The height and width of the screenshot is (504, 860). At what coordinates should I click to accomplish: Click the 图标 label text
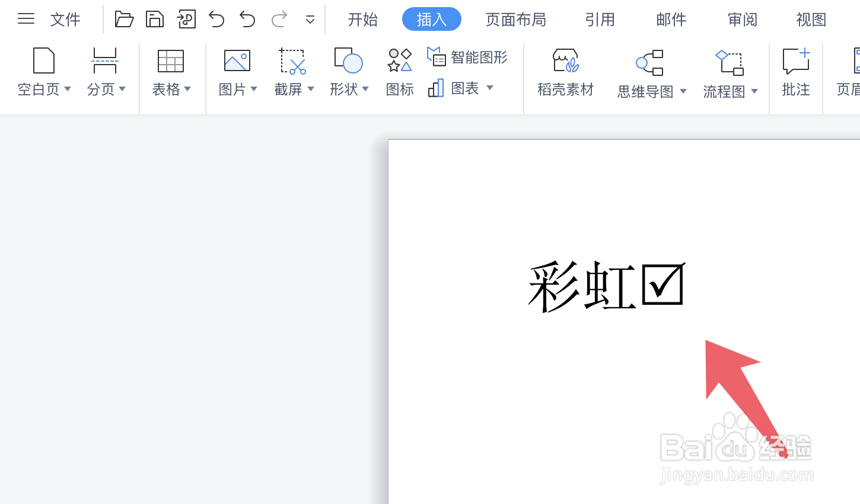pyautogui.click(x=400, y=90)
